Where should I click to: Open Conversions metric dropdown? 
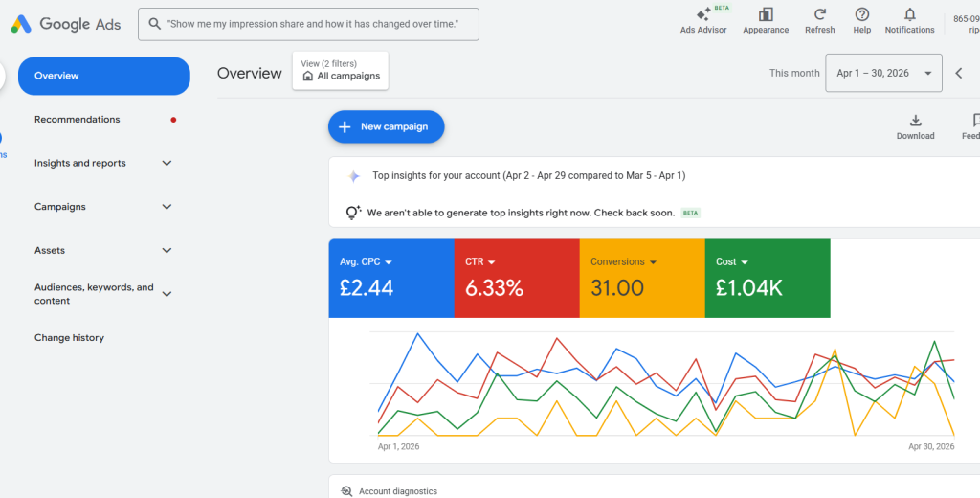pyautogui.click(x=623, y=262)
